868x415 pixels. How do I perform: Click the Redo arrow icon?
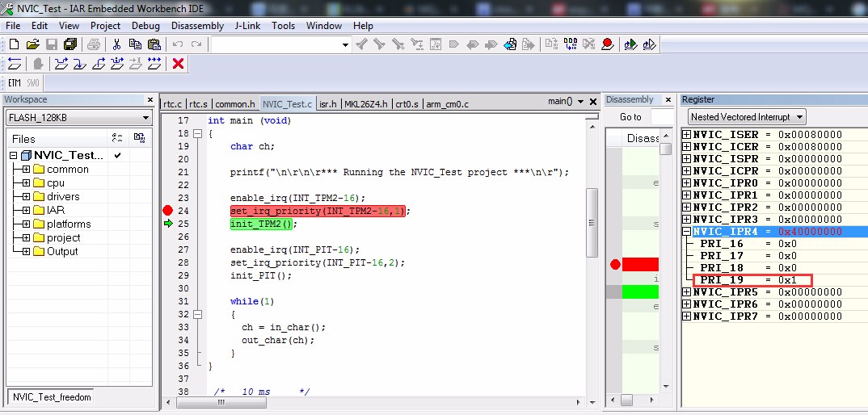(x=196, y=44)
